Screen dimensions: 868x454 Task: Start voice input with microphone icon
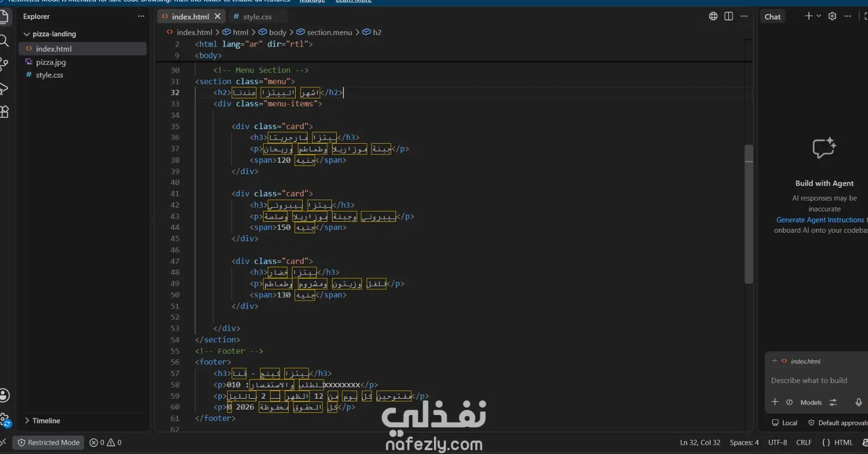(x=858, y=402)
